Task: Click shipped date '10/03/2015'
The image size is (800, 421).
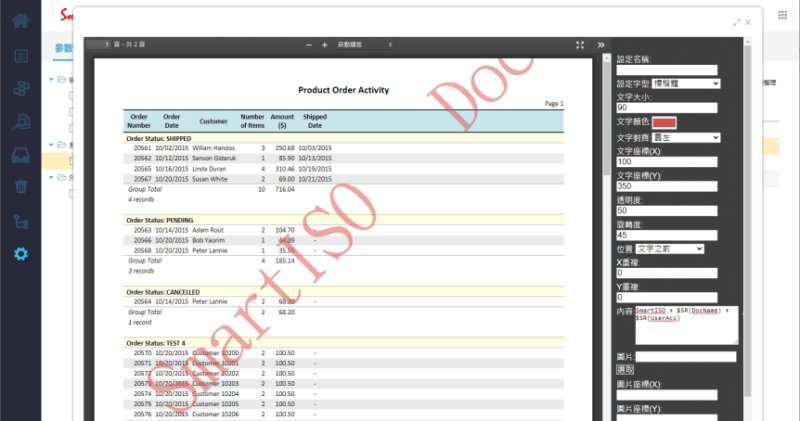Action: (315, 148)
